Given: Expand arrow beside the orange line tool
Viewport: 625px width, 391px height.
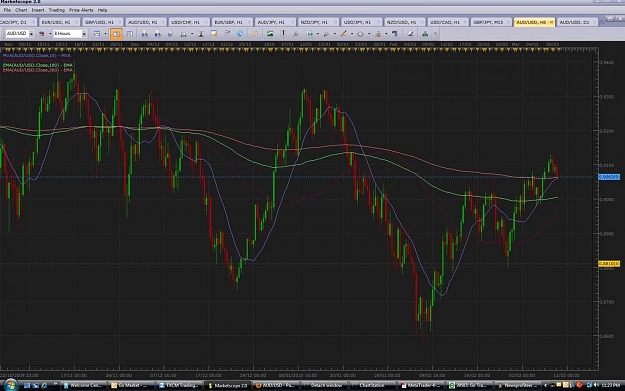Looking at the screenshot, I should point(352,34).
